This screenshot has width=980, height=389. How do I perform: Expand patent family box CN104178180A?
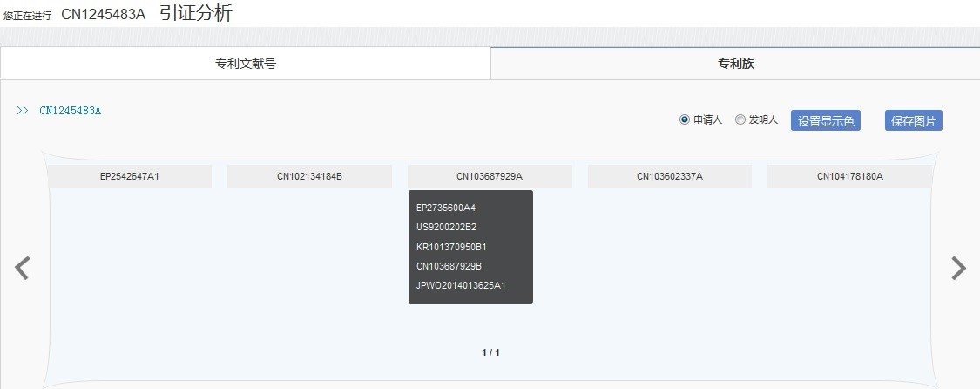point(849,176)
